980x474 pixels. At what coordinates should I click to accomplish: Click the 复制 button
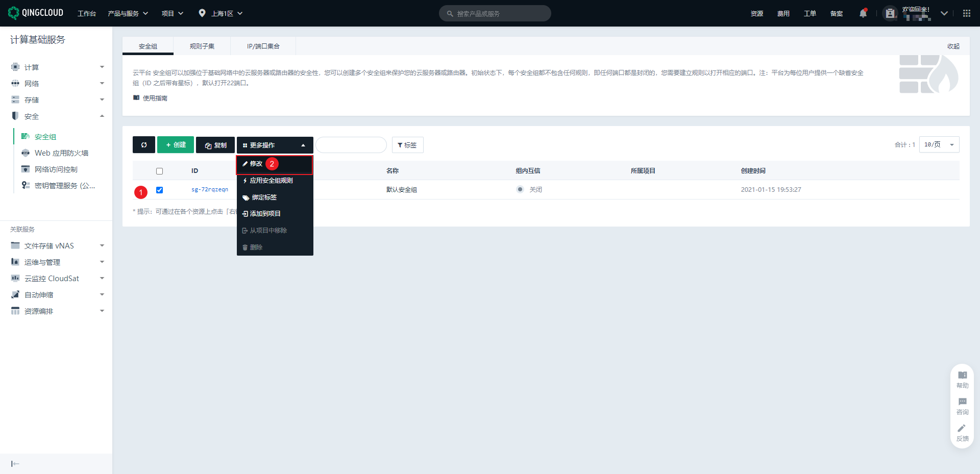215,145
